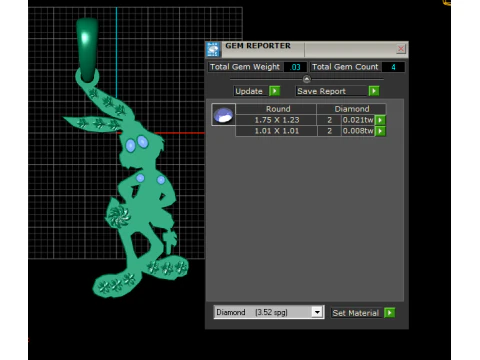Select the 1.75 X 1.23 size cell
Screen dimensions: 480x360
click(x=277, y=120)
